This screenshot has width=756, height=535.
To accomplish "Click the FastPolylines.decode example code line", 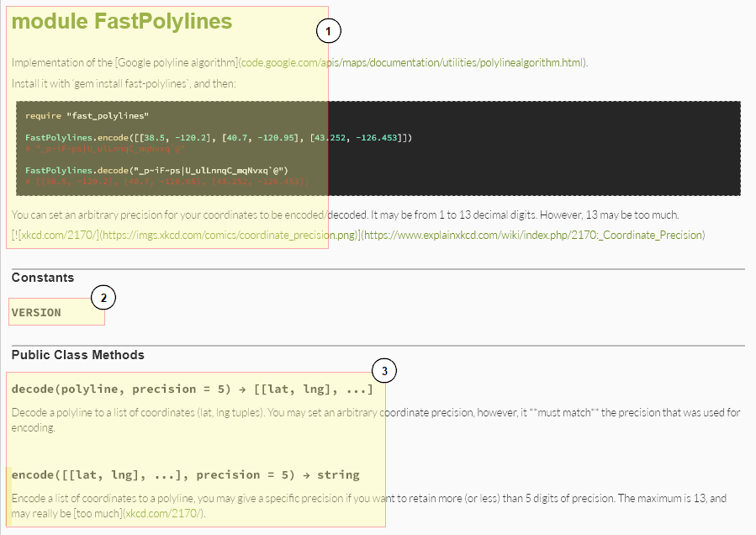I will click(156, 169).
